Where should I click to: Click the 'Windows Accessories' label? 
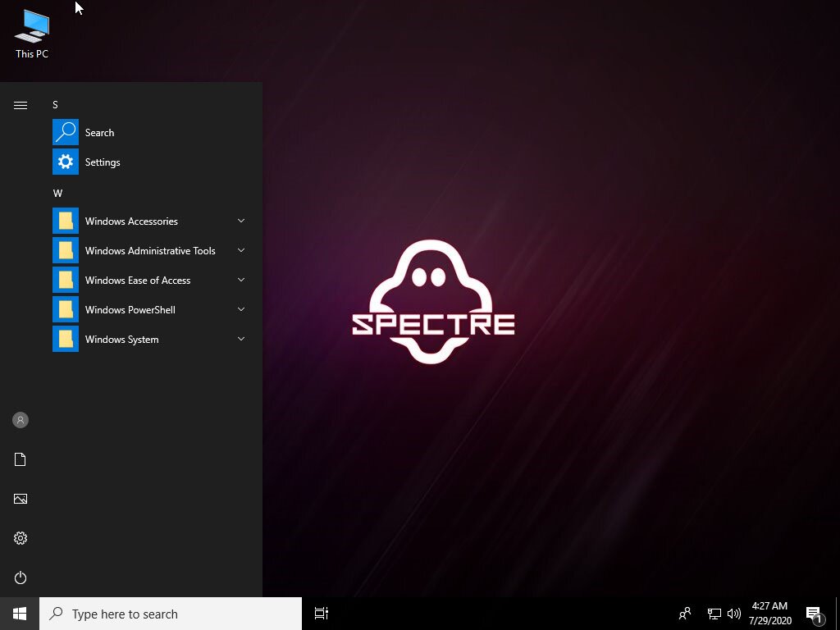(x=131, y=221)
